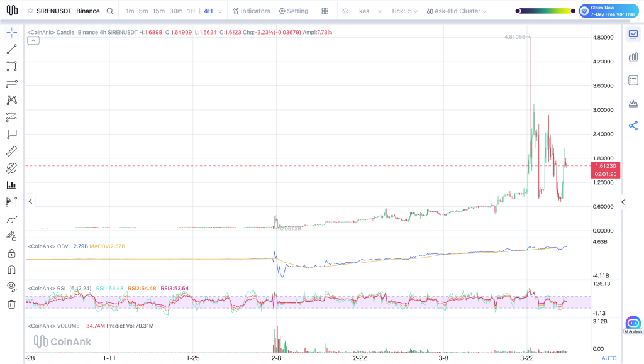
Task: Select the brush drawing tool
Action: point(10,219)
